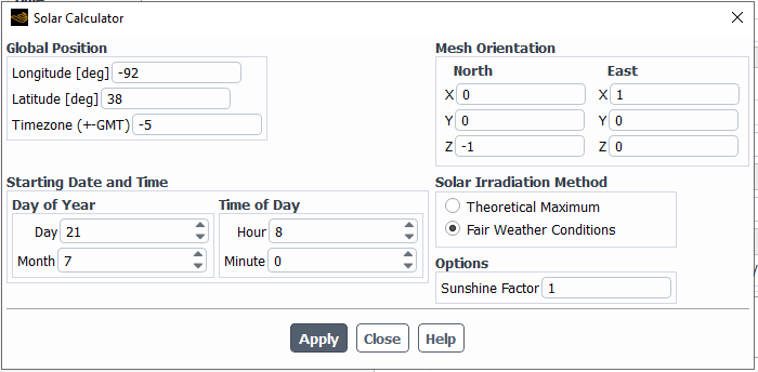Decrease Month value with down arrow
Screen dimensions: 758x372
pyautogui.click(x=198, y=266)
